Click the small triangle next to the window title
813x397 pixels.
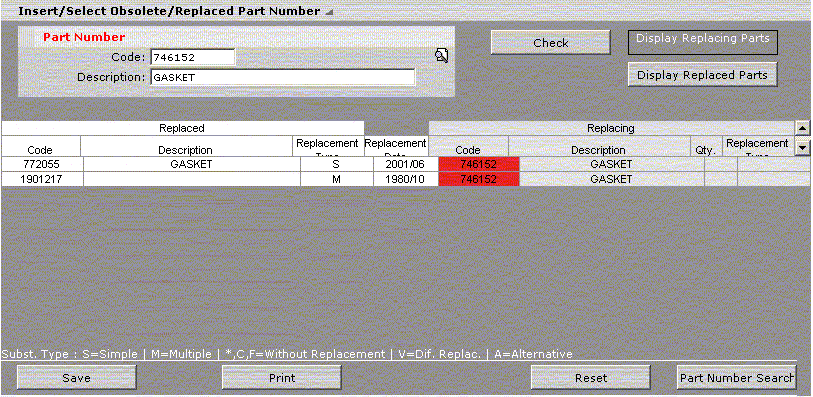click(x=328, y=12)
